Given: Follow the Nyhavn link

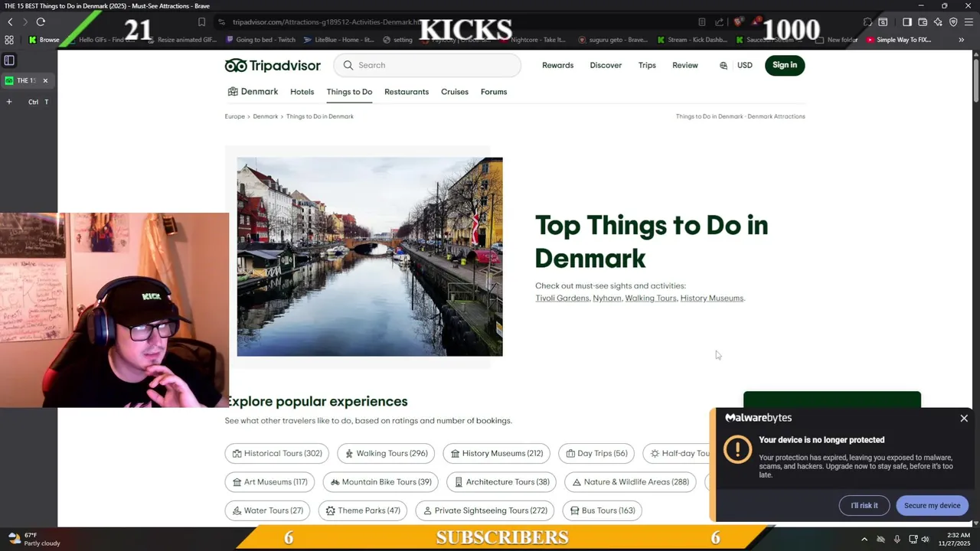Looking at the screenshot, I should tap(607, 298).
